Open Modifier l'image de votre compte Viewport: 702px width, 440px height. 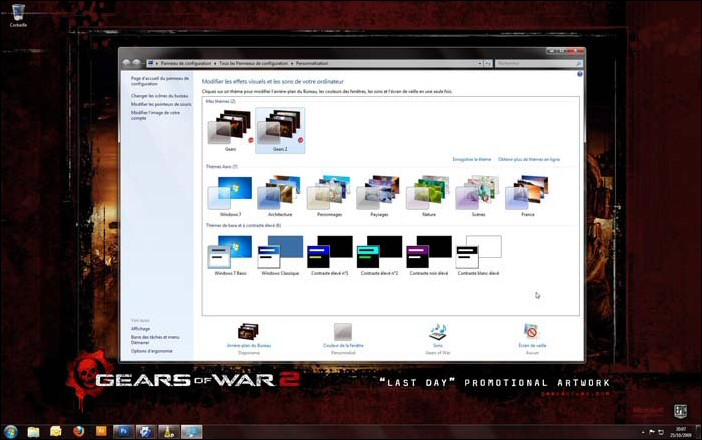[x=155, y=115]
